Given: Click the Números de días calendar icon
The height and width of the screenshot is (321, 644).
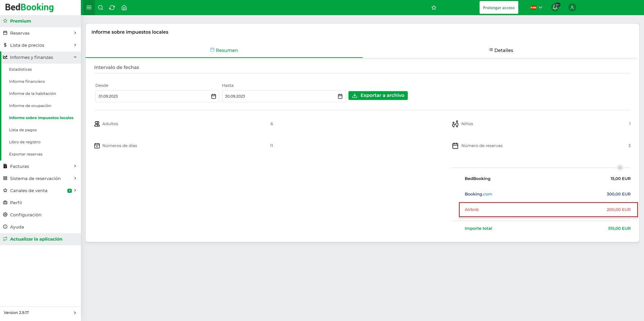Looking at the screenshot, I should click(97, 146).
